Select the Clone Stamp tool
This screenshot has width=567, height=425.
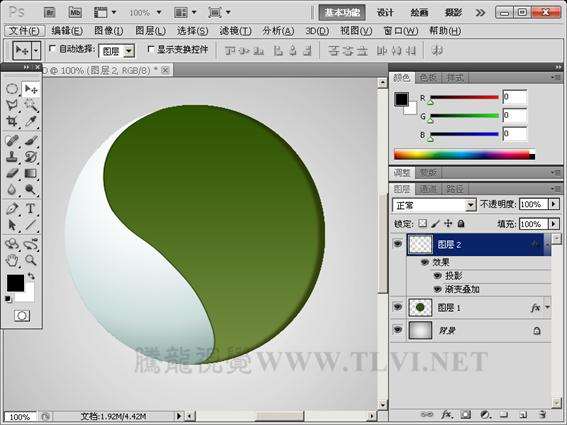click(x=12, y=157)
